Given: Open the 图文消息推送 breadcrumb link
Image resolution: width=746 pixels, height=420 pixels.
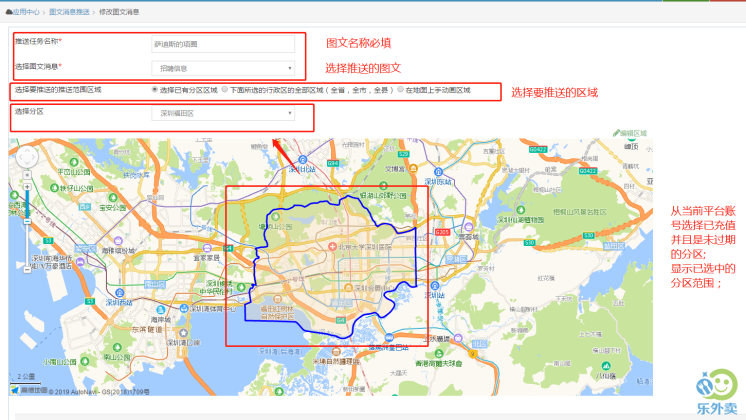Looking at the screenshot, I should tap(69, 9).
